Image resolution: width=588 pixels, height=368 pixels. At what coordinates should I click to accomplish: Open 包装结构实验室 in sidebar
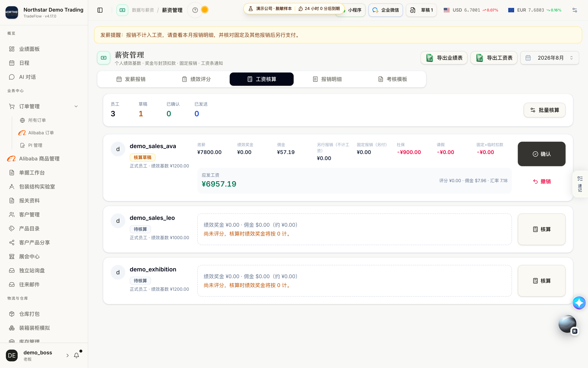pyautogui.click(x=44, y=187)
